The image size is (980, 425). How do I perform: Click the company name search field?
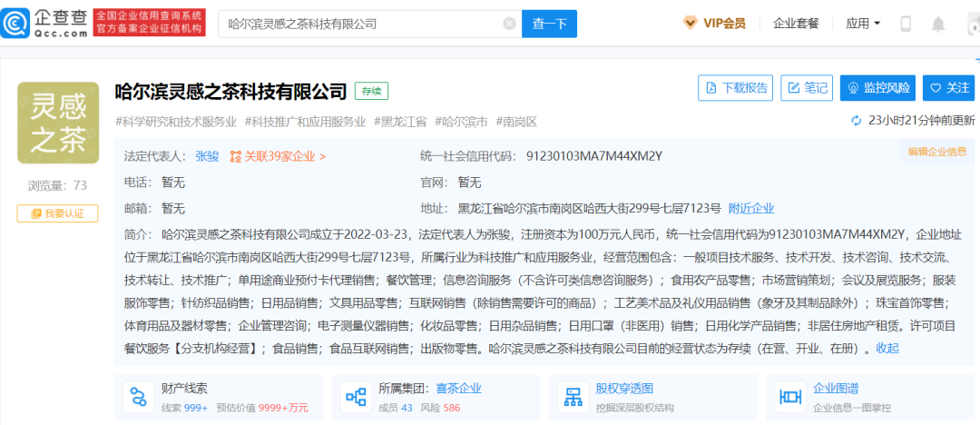[x=363, y=24]
